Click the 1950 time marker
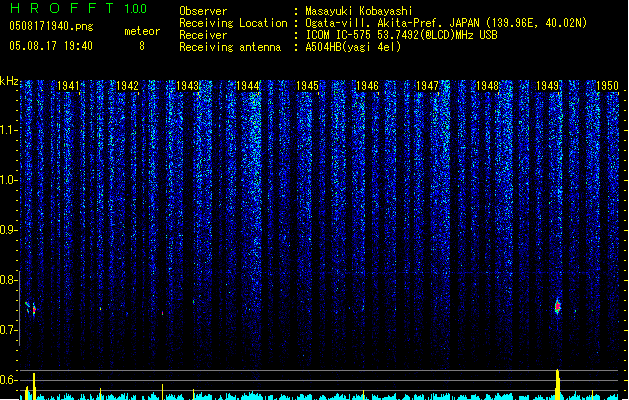 click(x=607, y=86)
